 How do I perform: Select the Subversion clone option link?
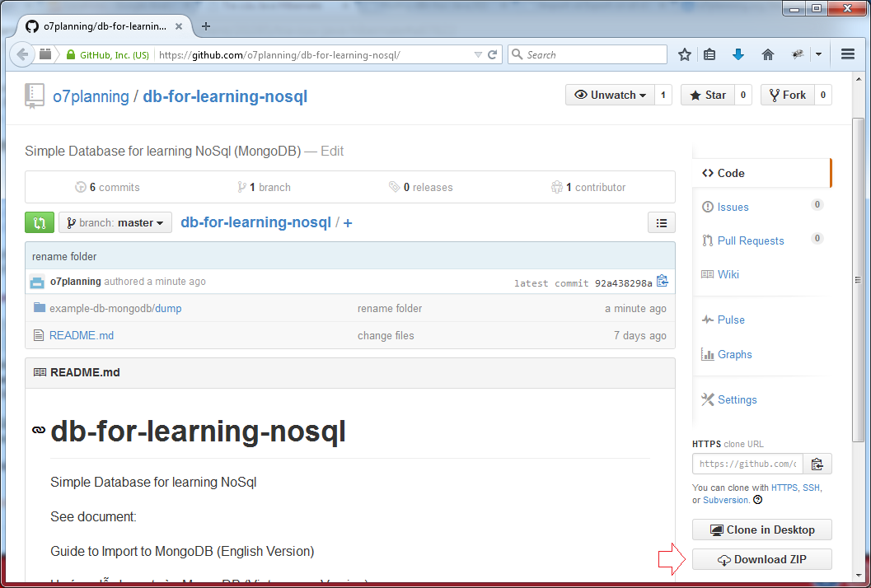click(x=725, y=500)
